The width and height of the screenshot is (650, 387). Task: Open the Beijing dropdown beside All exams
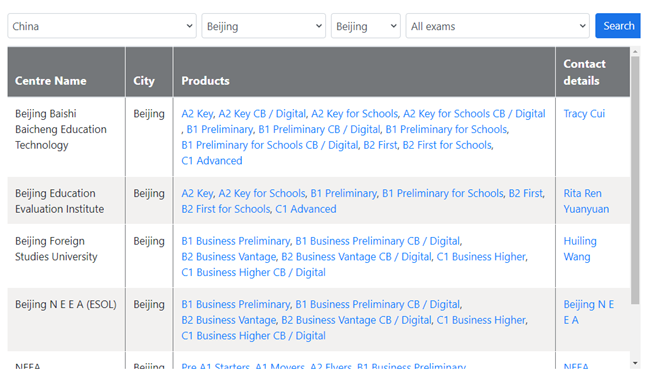pyautogui.click(x=366, y=26)
